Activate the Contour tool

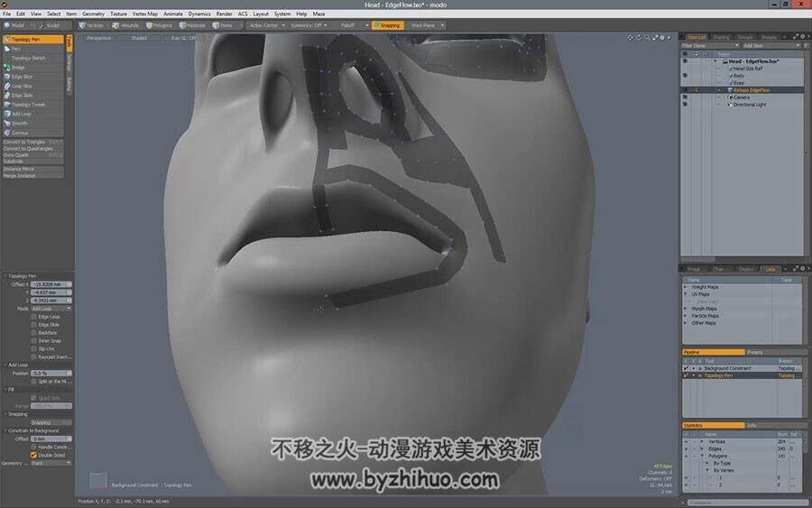[32, 133]
